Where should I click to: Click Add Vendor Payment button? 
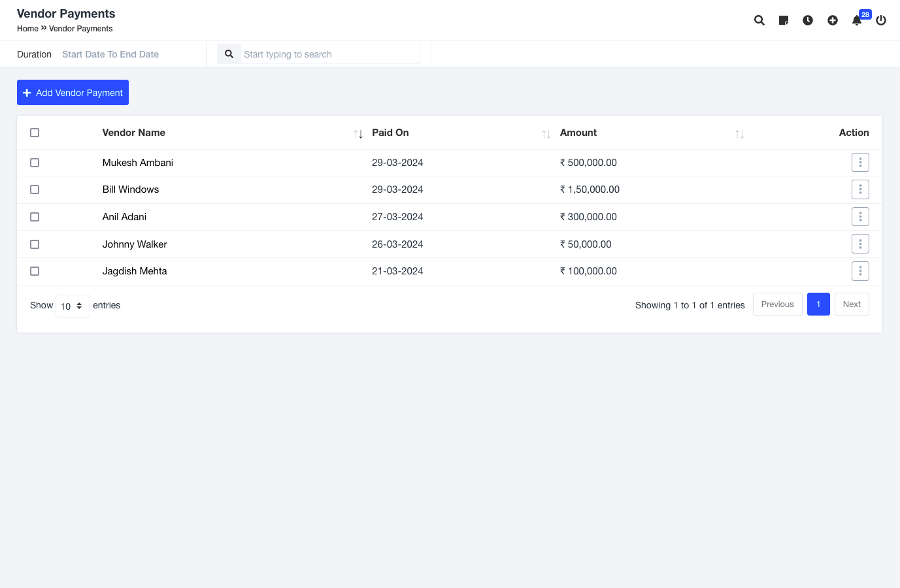click(x=73, y=93)
